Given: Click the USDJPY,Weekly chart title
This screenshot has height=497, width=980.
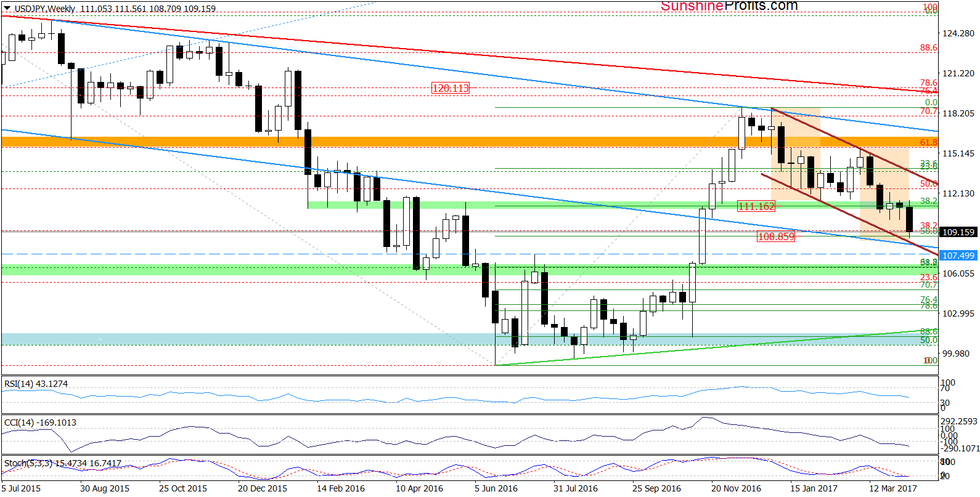Looking at the screenshot, I should click(45, 9).
